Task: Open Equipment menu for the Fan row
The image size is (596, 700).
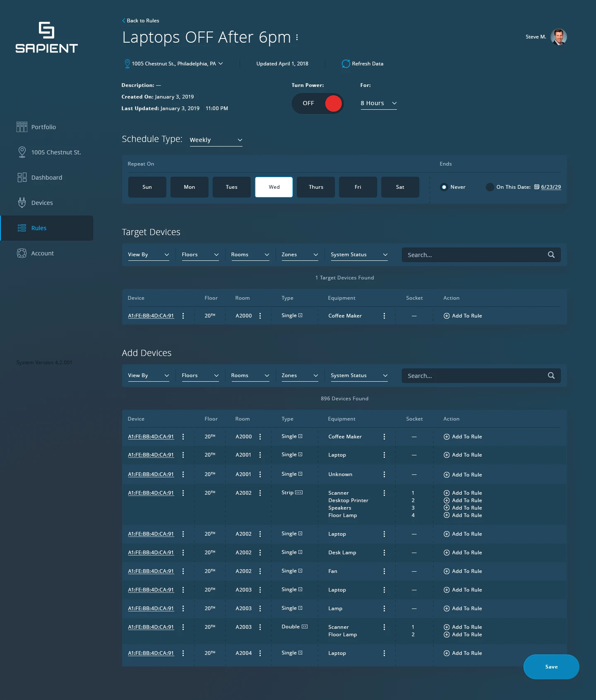Action: pyautogui.click(x=384, y=571)
